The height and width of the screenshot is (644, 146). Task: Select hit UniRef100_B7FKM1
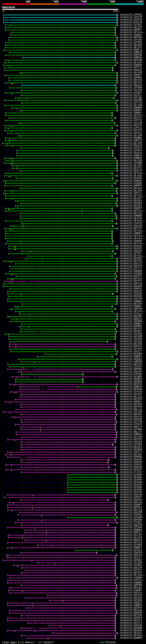[x=131, y=15]
